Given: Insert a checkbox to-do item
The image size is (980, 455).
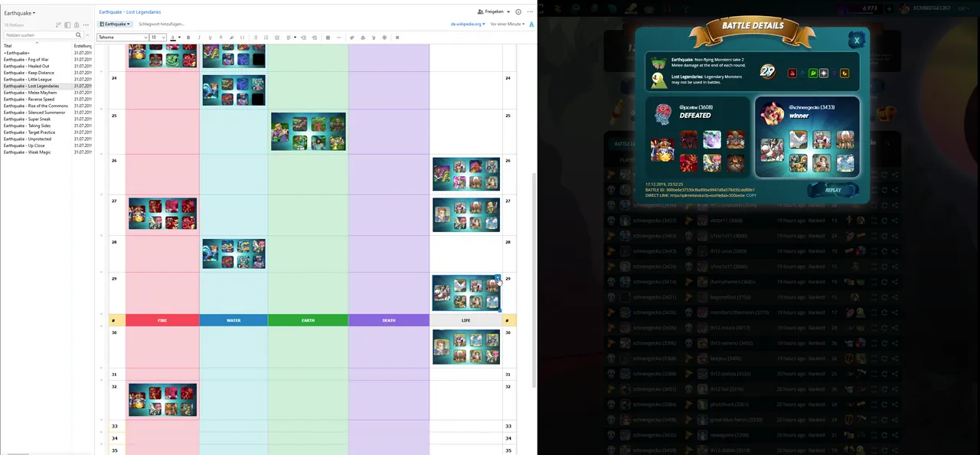Looking at the screenshot, I should (x=277, y=38).
